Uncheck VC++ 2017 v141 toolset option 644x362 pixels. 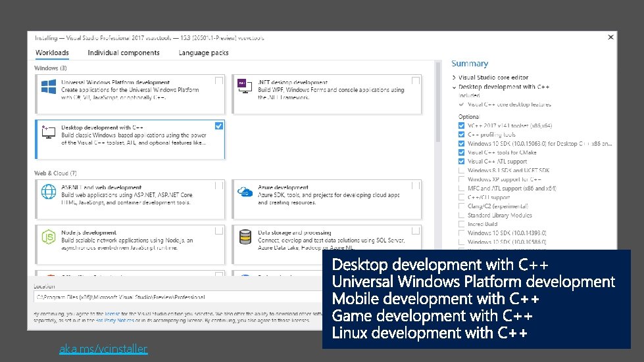[461, 126]
